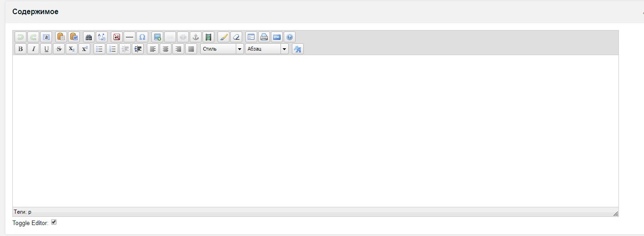Click the editor resize handle corner
The image size is (644, 236).
click(x=615, y=213)
